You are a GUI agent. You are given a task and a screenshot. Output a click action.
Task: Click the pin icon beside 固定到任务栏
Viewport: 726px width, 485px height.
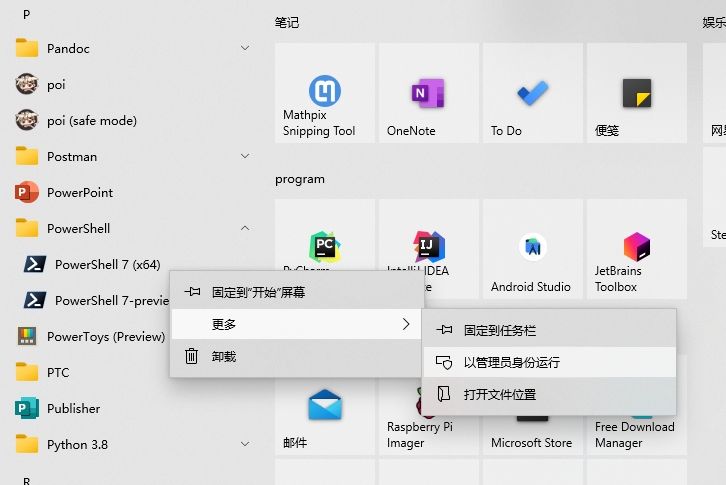pyautogui.click(x=444, y=330)
